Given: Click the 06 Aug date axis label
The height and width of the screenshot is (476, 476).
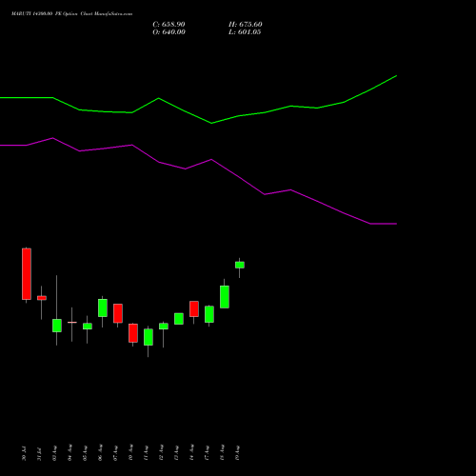Looking at the screenshot, I should 101,453.
